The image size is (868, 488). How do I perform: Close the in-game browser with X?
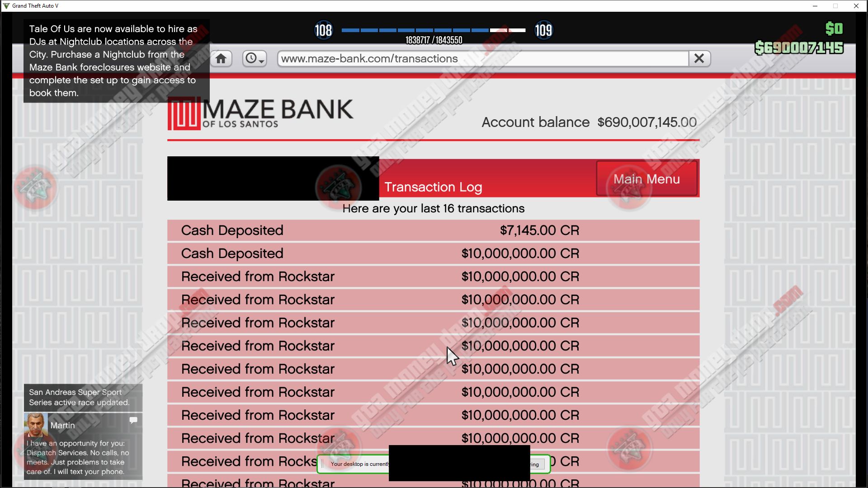point(699,59)
